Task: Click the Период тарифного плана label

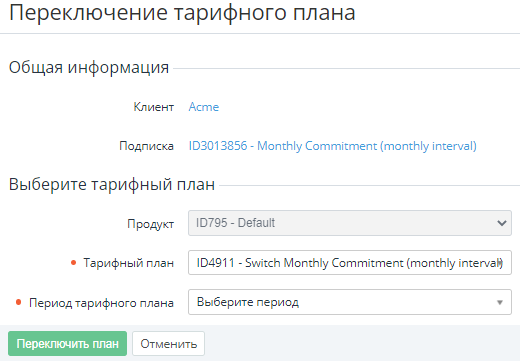Action: tap(101, 303)
